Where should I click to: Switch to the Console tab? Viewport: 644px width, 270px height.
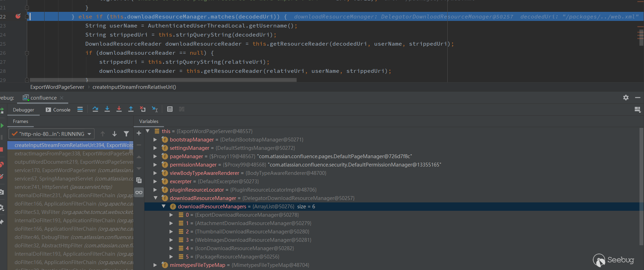pyautogui.click(x=58, y=110)
